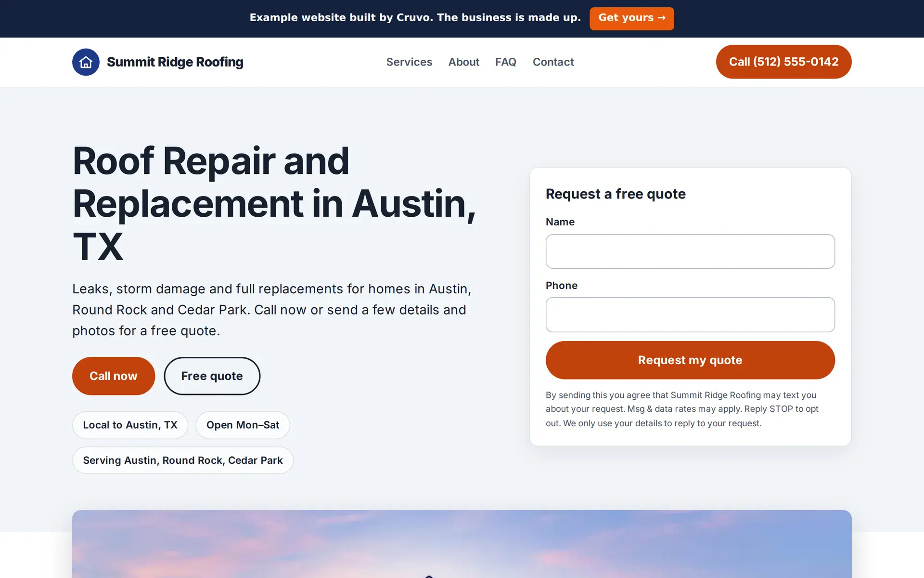Click the Free quote outlined button
This screenshot has height=578, width=924.
tap(212, 376)
